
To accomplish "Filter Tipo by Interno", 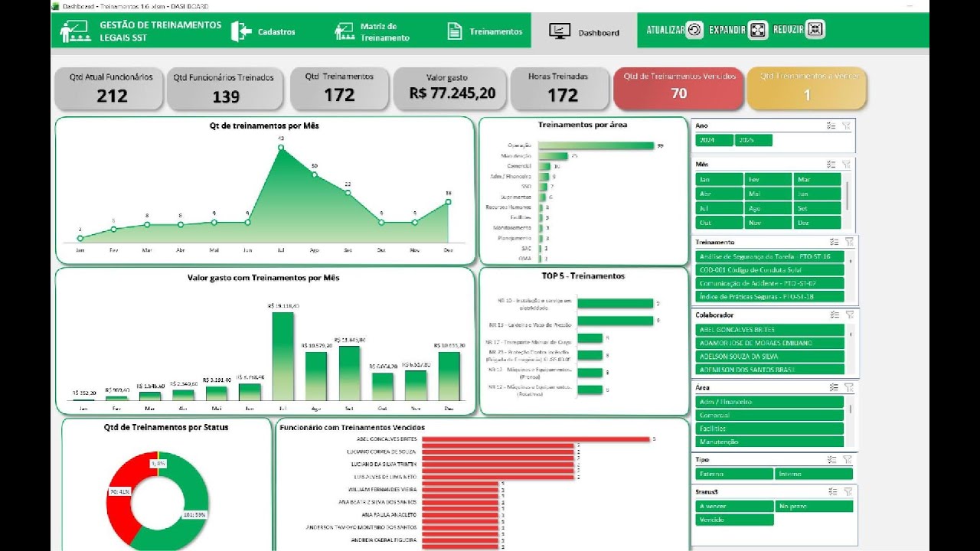I will 814,474.
